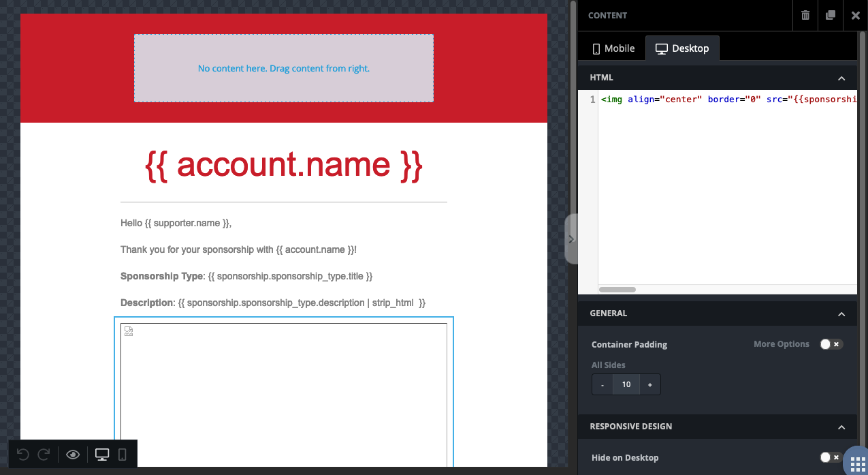Click the HTML editor horizontal scrollbar

tap(617, 290)
